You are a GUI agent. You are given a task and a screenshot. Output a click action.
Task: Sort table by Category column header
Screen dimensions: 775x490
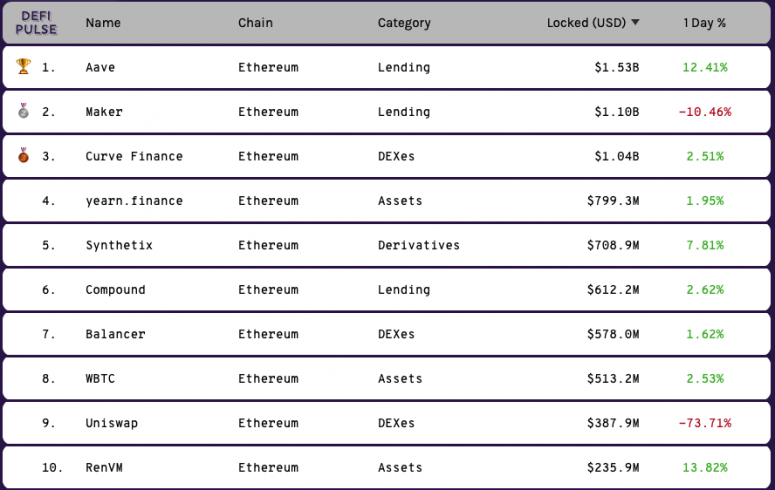click(x=404, y=23)
